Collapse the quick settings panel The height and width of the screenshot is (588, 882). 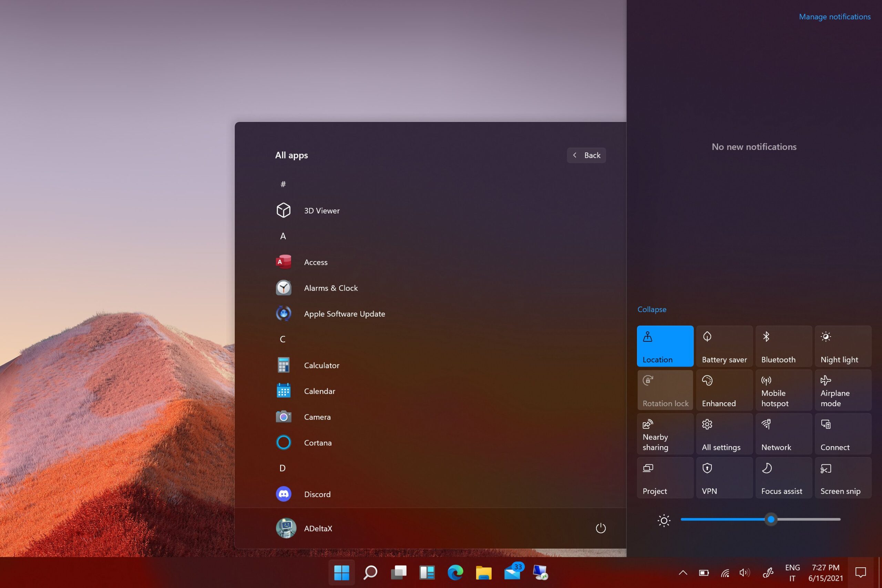tap(652, 308)
